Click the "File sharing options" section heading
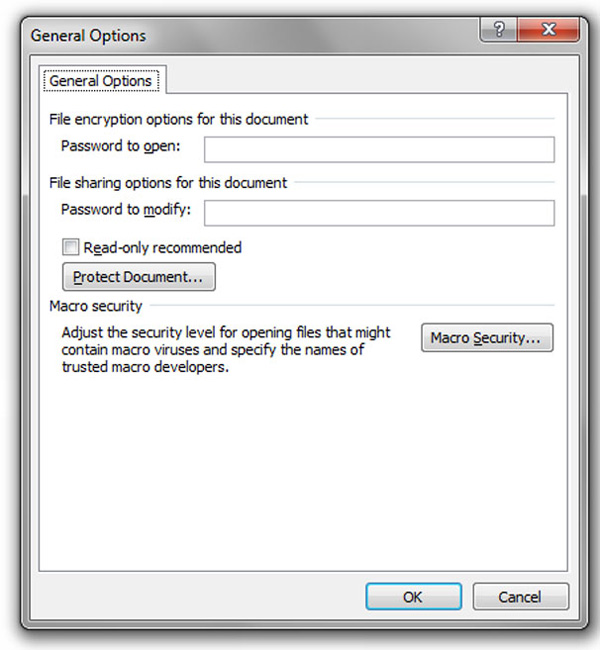Screen dimensions: 600x650 click(168, 183)
